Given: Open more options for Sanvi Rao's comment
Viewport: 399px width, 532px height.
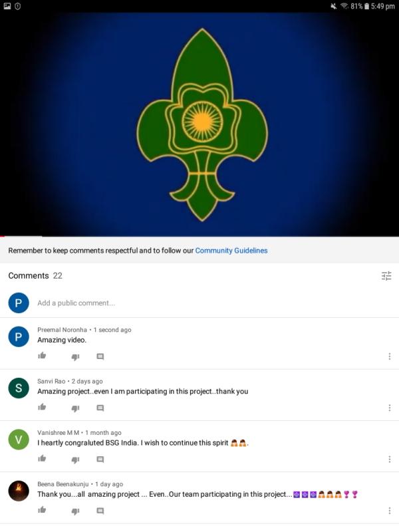Looking at the screenshot, I should [390, 408].
